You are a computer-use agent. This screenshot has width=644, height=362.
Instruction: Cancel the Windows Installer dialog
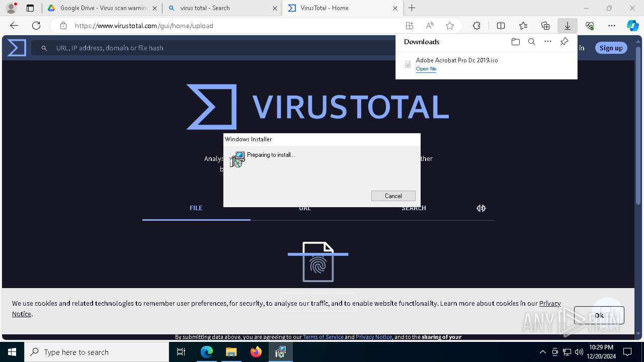[x=393, y=196]
